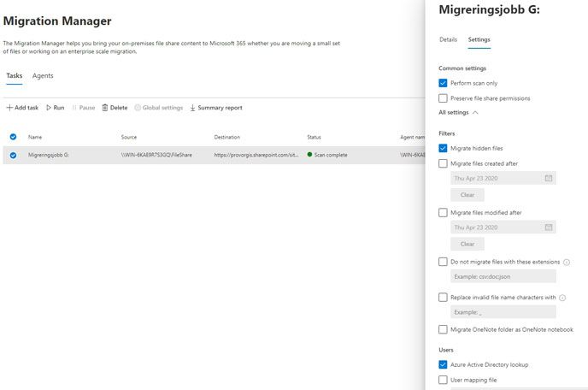Toggle Migrate hidden files checkbox
The image size is (588, 390).
pyautogui.click(x=443, y=149)
